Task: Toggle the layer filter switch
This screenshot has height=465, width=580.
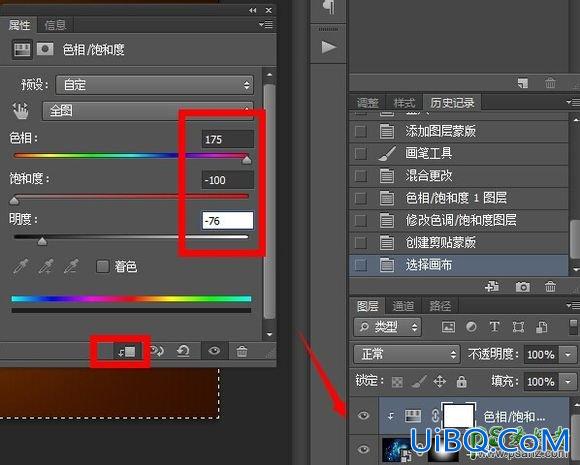Action: coord(573,327)
